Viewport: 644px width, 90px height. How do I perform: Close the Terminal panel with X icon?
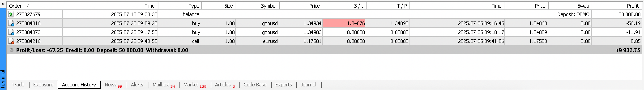tap(3, 4)
